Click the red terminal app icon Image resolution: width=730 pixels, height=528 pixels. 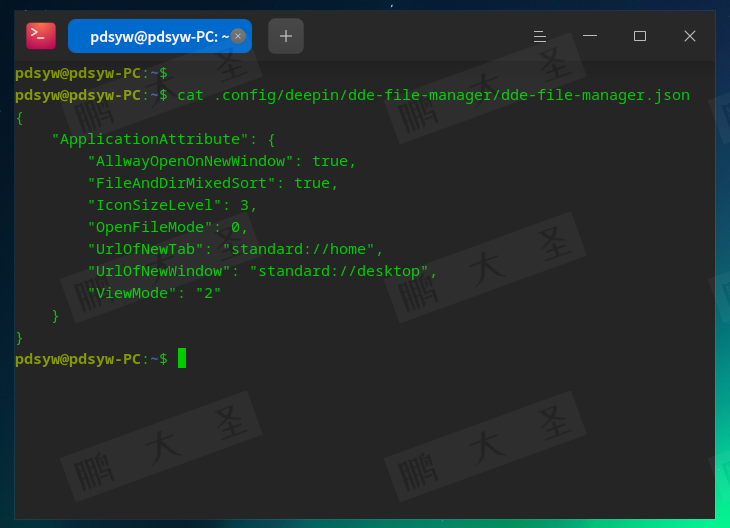[41, 36]
